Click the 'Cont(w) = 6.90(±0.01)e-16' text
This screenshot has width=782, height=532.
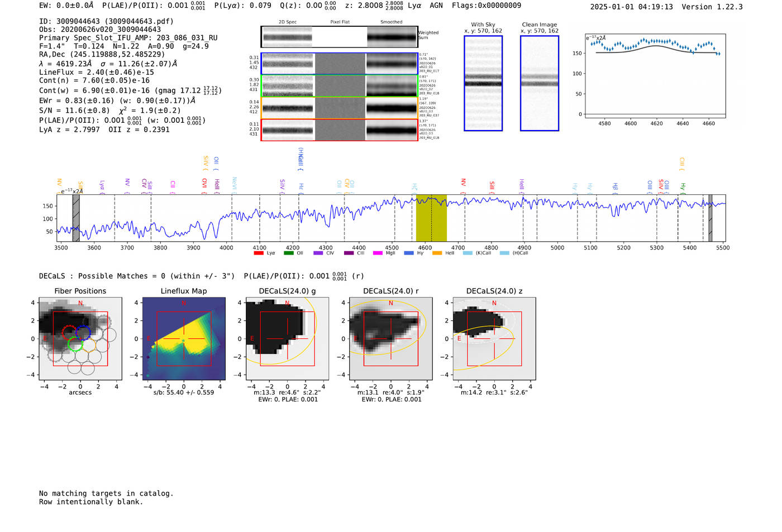(x=94, y=90)
